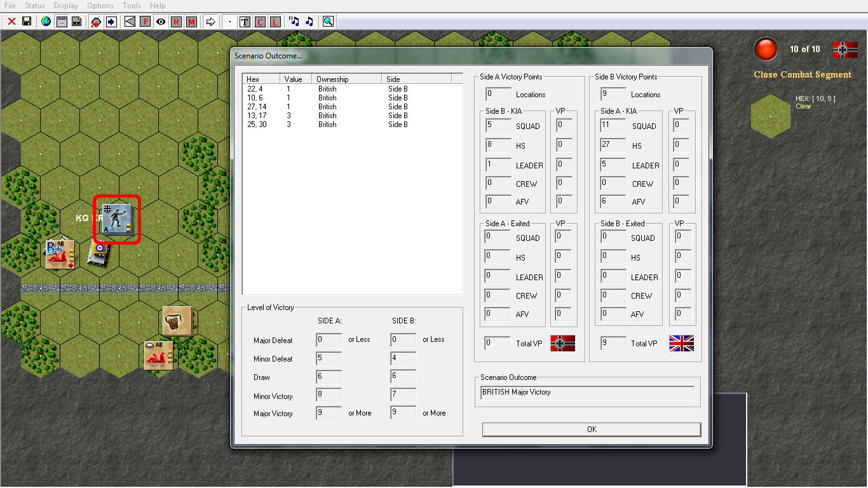Open the globe map toolbar icon
The width and height of the screenshot is (868, 488).
[46, 22]
